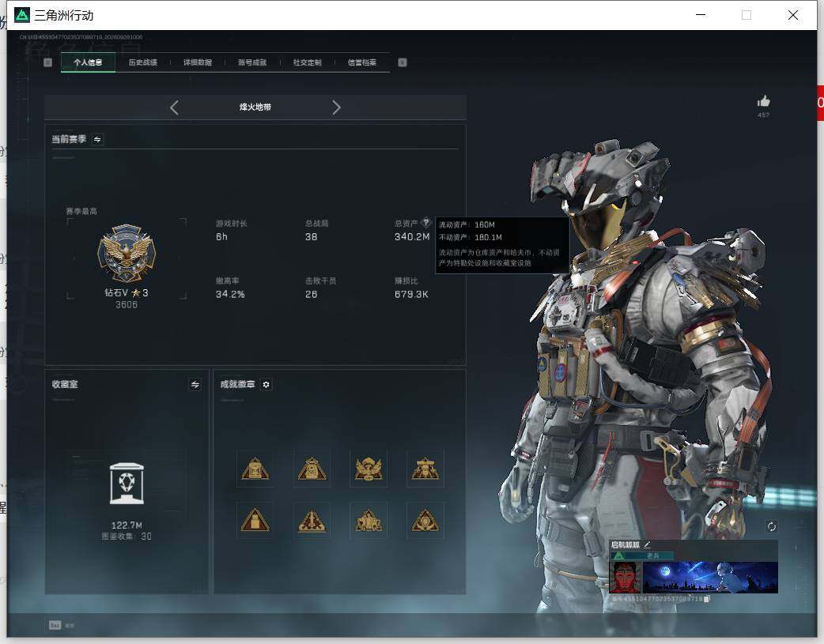Switch to the 账号成就 tab
The image size is (824, 644).
(252, 62)
